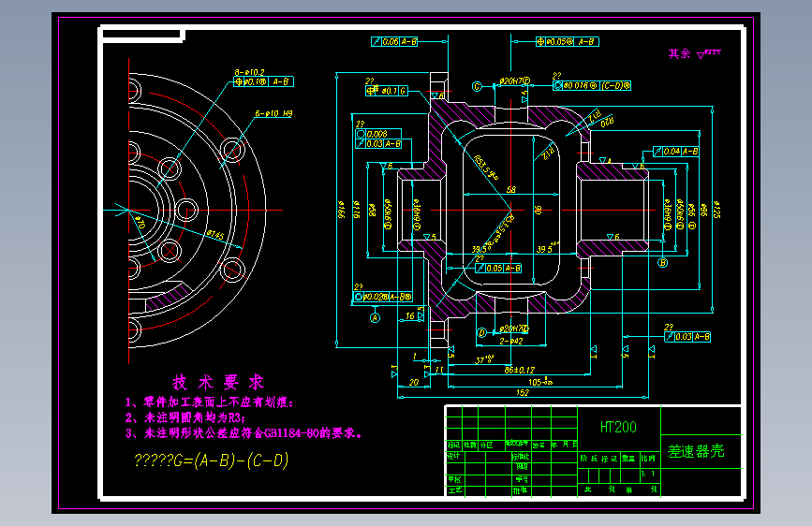
Task: Select the φ0.05 A-B position tolerance frame
Action: click(x=567, y=41)
